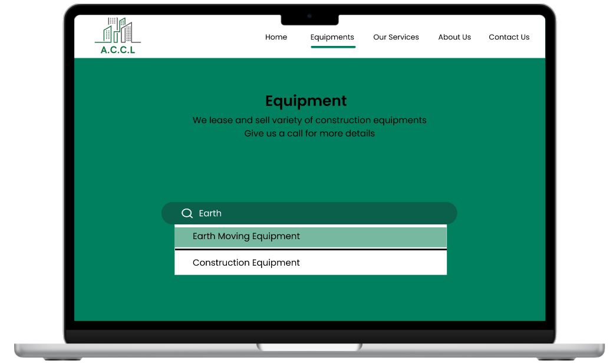Select the Equipments nav tab

click(332, 37)
